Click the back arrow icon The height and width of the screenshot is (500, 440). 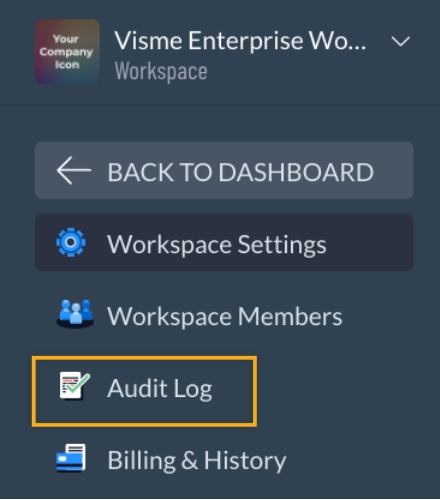[74, 171]
